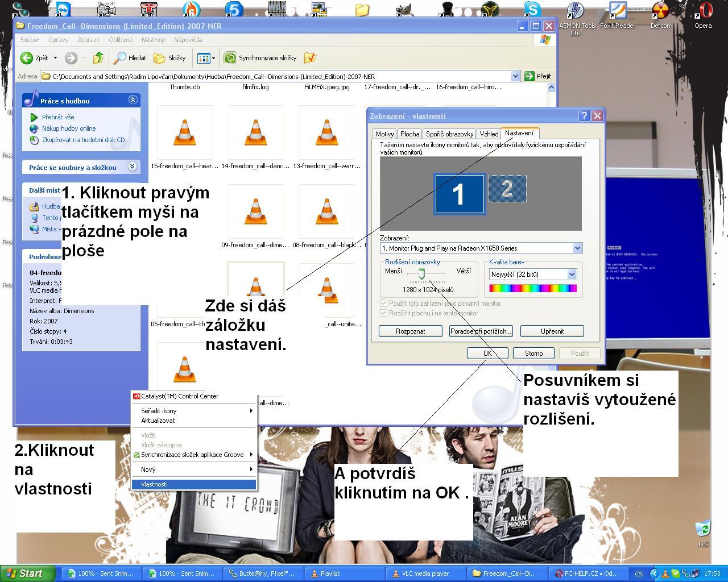This screenshot has width=728, height=582.
Task: Switch to the Spořič obrazovky tab
Action: pyautogui.click(x=449, y=134)
